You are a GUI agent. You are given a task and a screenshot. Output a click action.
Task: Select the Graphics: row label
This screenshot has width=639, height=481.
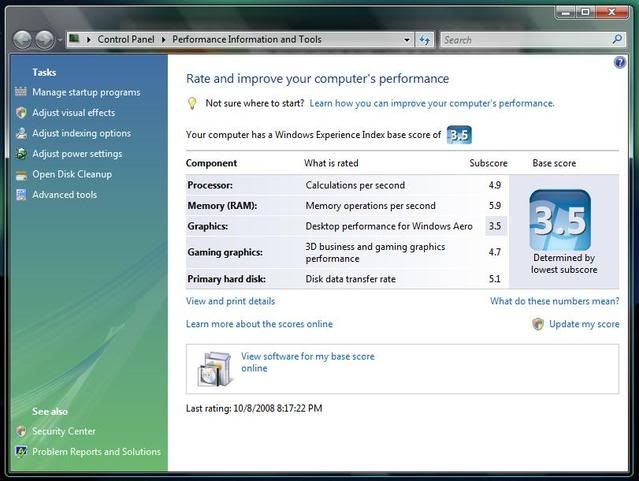[207, 226]
